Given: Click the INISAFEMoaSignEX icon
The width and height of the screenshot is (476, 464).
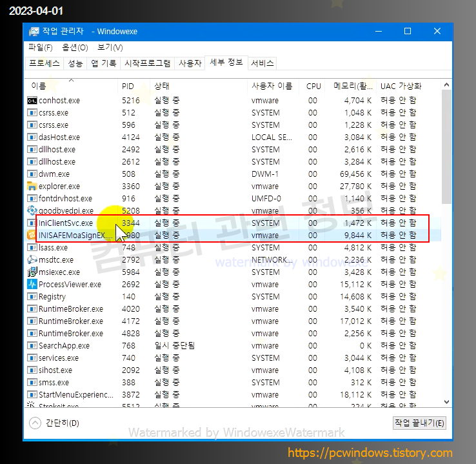Looking at the screenshot, I should click(31, 235).
